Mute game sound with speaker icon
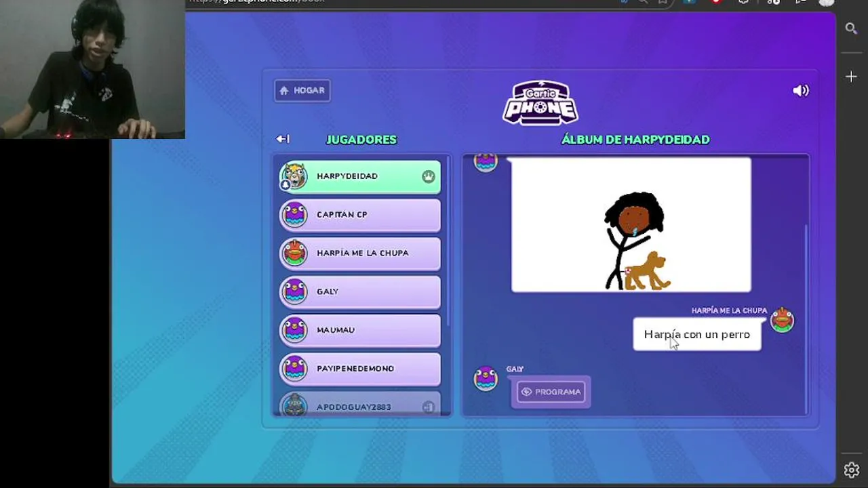This screenshot has width=868, height=488. click(801, 90)
